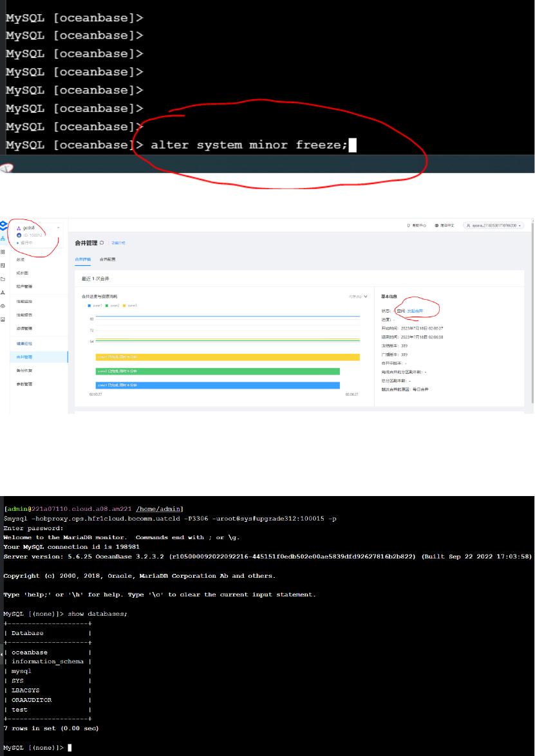
Task: Click the blue round icon beside ID 100012
Action: click(x=19, y=235)
